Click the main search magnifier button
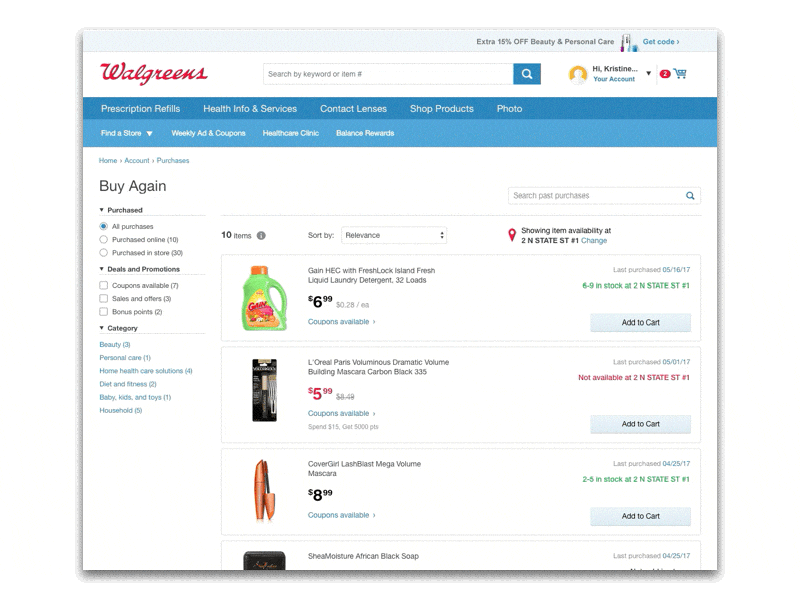 coord(527,74)
